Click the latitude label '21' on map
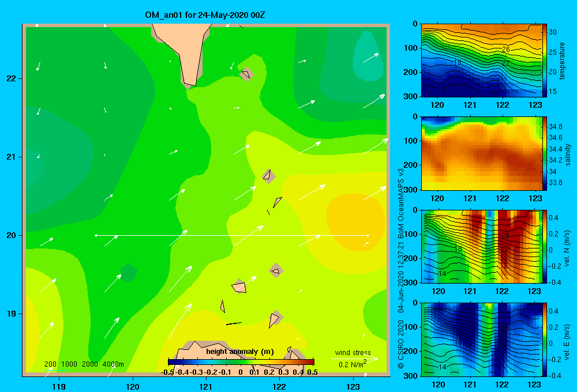Viewport: 577px width, 392px height. pyautogui.click(x=12, y=157)
